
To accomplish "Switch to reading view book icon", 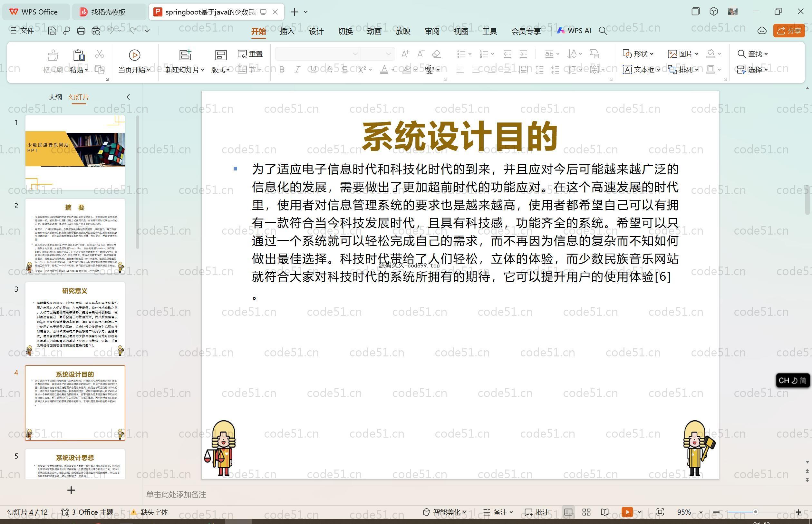I will (x=604, y=512).
